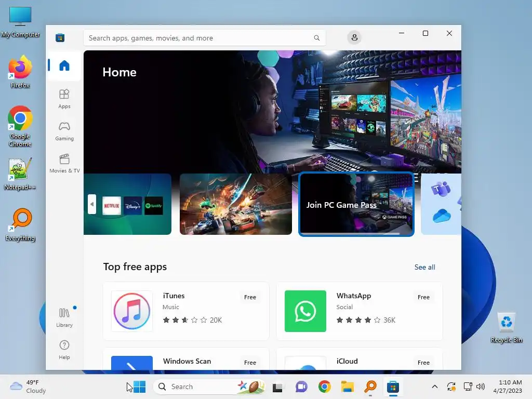Click the Microsoft Store logo icon

tap(60, 37)
